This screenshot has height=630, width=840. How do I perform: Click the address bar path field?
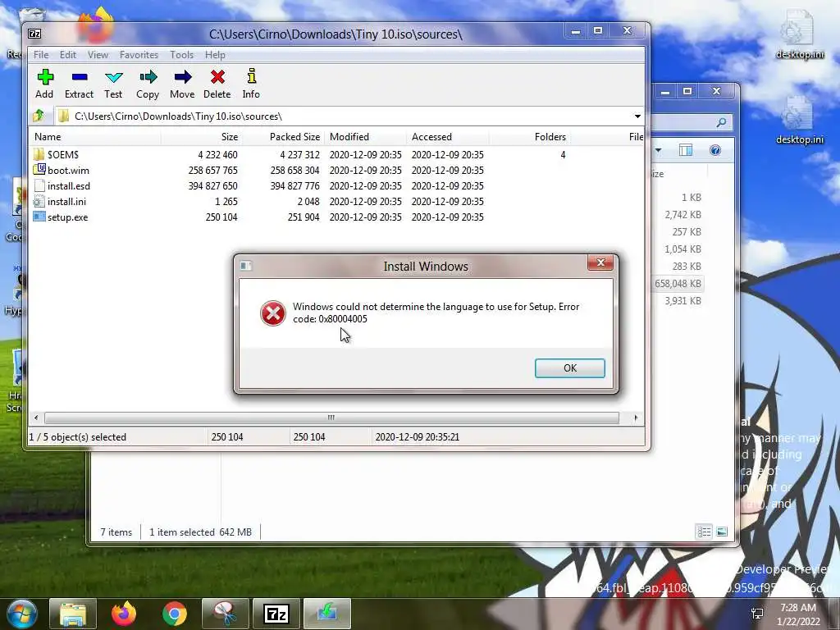343,116
